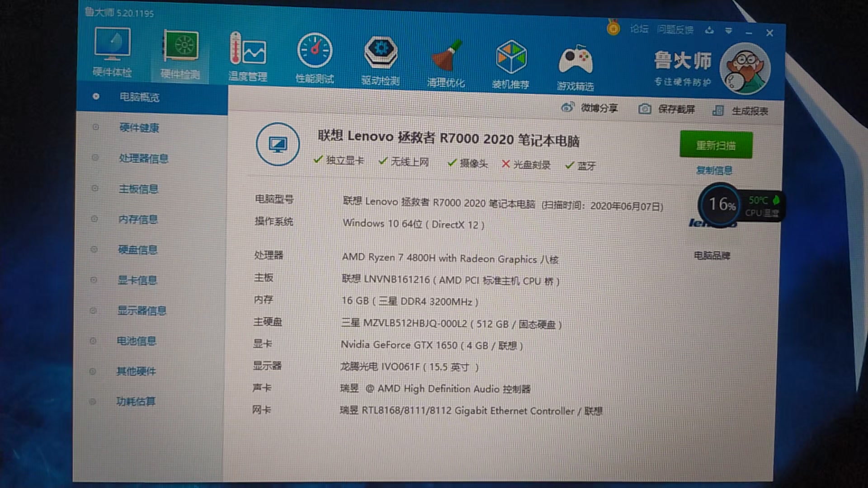Click the CPU usage 16% gauge widget
The width and height of the screenshot is (868, 488).
tap(720, 204)
